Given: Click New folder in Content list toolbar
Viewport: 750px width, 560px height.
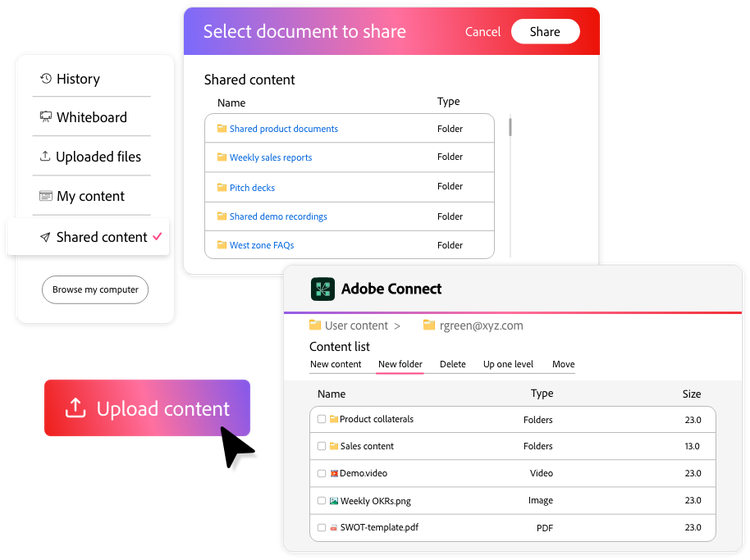Looking at the screenshot, I should coord(400,364).
